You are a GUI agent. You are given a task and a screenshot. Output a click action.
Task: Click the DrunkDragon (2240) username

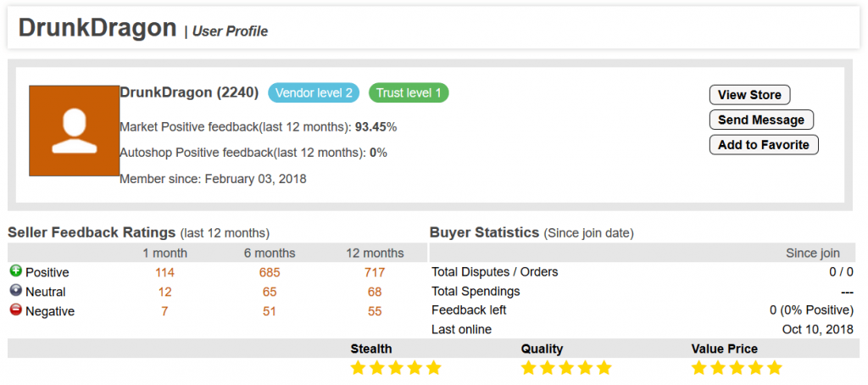tap(189, 92)
